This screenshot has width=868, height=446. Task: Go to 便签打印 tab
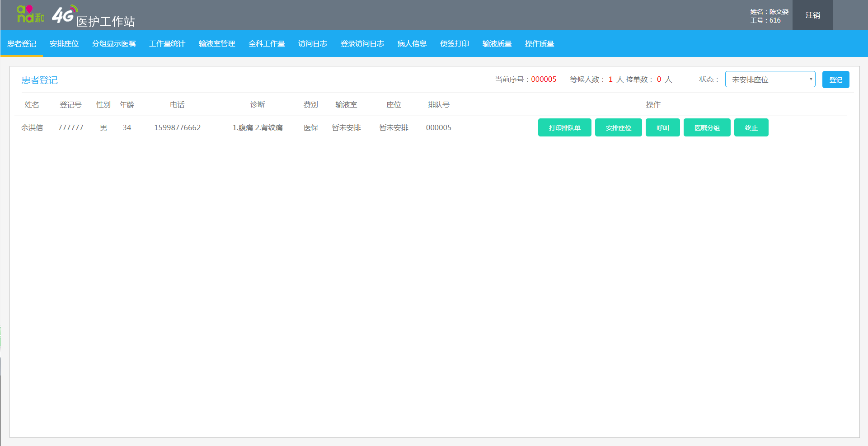[455, 44]
